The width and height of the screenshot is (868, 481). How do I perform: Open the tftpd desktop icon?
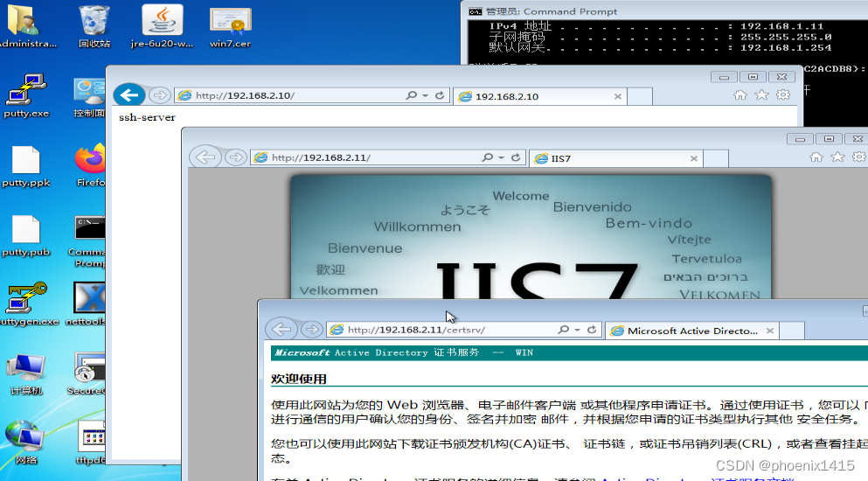click(x=91, y=443)
